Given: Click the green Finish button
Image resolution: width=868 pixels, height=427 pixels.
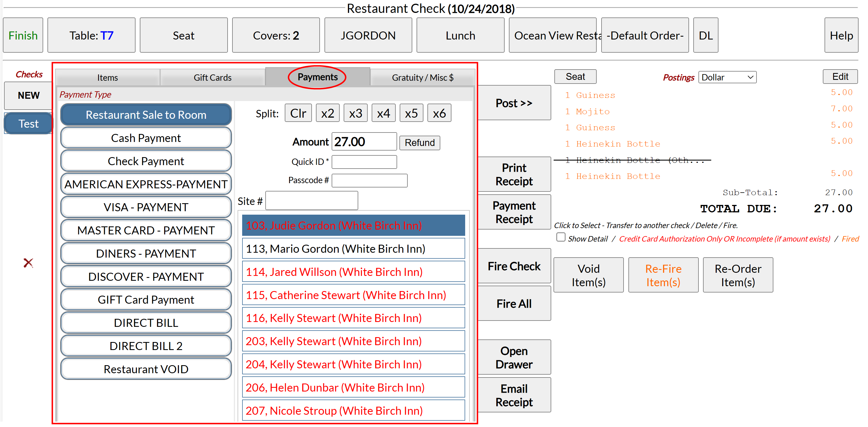Looking at the screenshot, I should 23,35.
